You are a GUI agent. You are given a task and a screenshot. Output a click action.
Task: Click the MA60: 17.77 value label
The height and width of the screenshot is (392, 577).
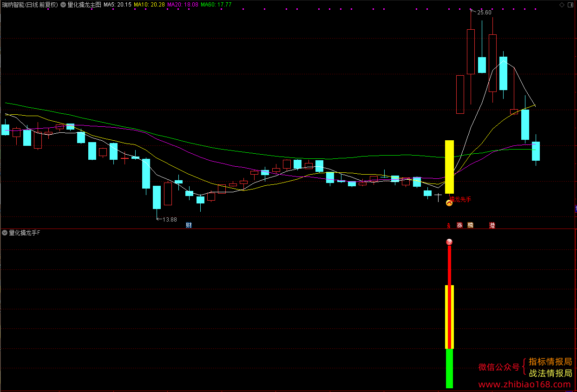point(216,5)
